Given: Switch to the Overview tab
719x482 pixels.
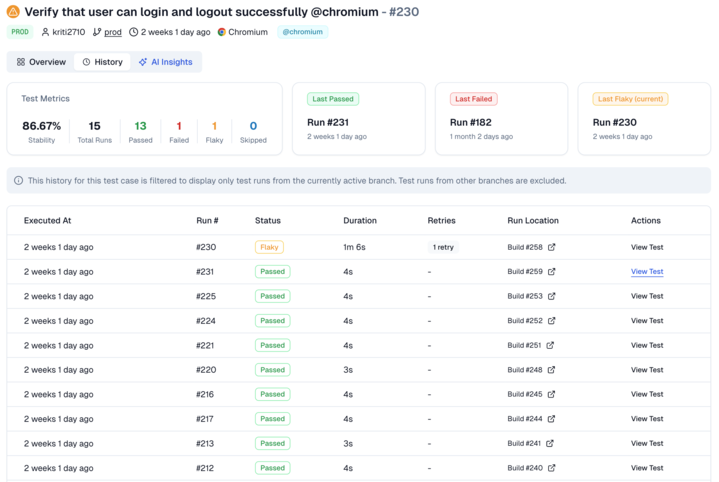Looking at the screenshot, I should point(41,62).
